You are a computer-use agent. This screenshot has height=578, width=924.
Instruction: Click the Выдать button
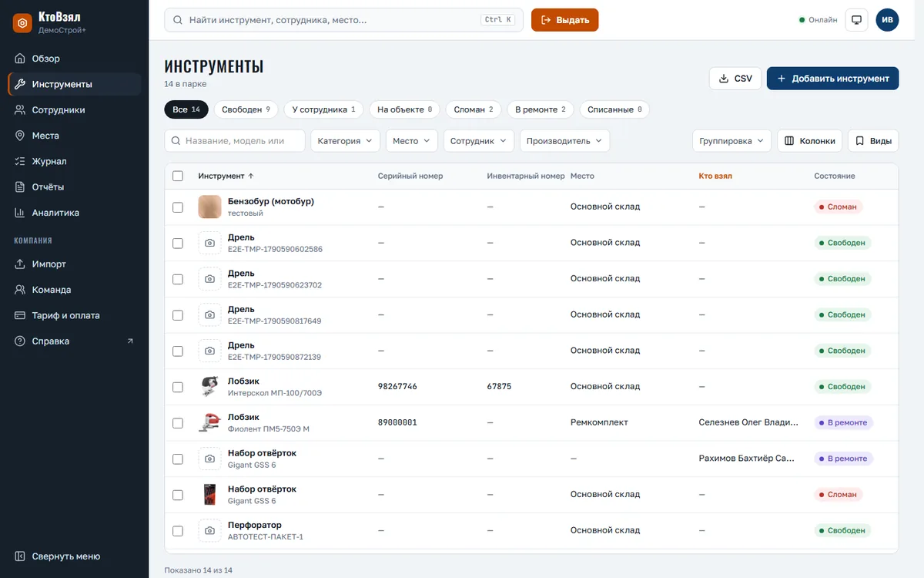(x=564, y=20)
